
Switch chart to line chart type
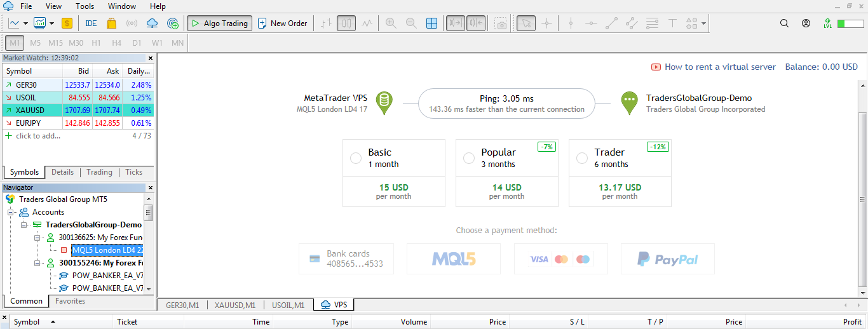coord(367,23)
